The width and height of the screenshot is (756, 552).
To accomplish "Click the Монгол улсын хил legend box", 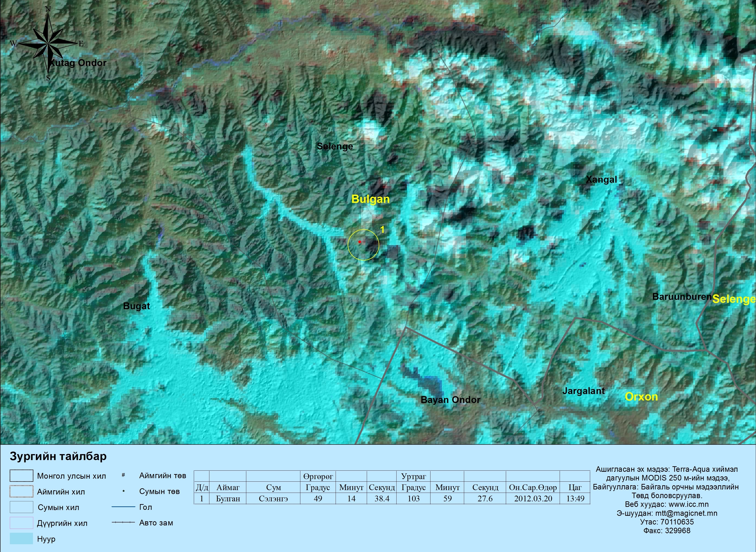I will tap(21, 476).
